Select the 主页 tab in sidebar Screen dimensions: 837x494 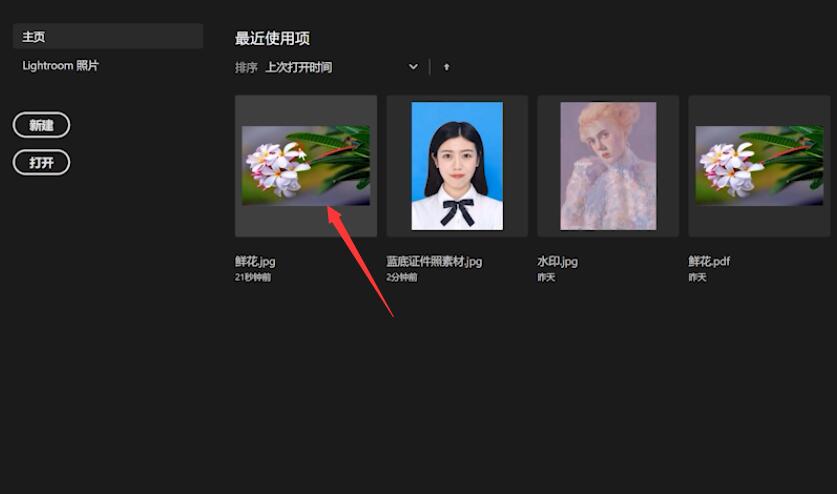click(108, 36)
